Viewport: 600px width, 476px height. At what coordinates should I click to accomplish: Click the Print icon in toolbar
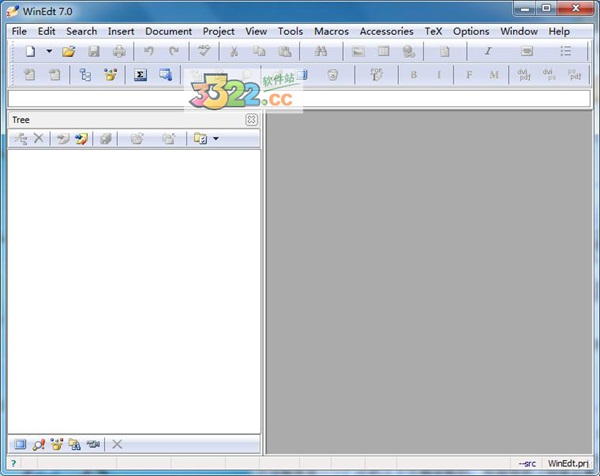tap(119, 51)
